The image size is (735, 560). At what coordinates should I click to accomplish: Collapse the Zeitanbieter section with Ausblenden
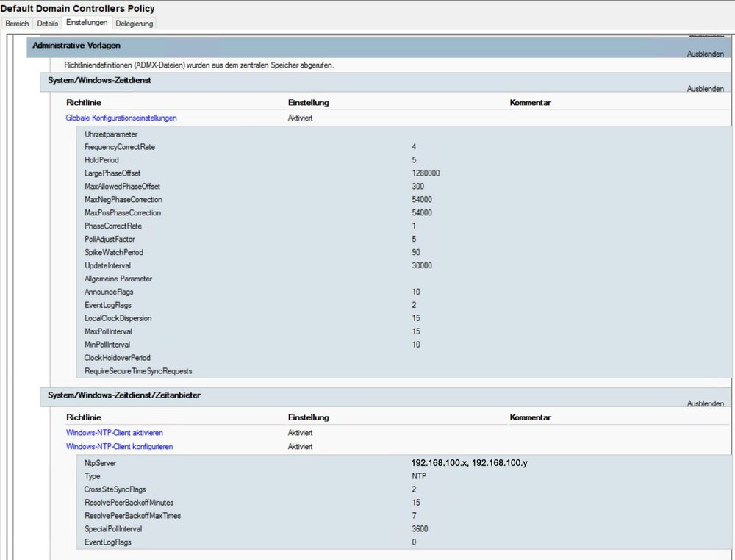click(x=705, y=404)
